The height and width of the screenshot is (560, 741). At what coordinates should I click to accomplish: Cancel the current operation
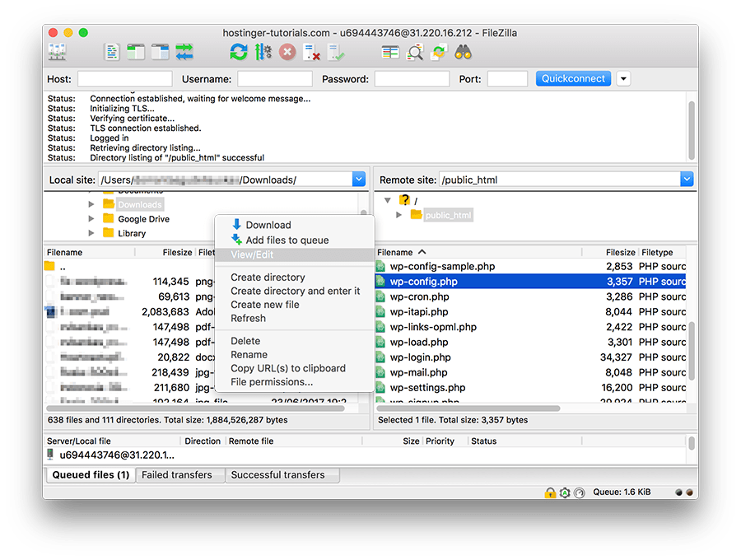(287, 52)
